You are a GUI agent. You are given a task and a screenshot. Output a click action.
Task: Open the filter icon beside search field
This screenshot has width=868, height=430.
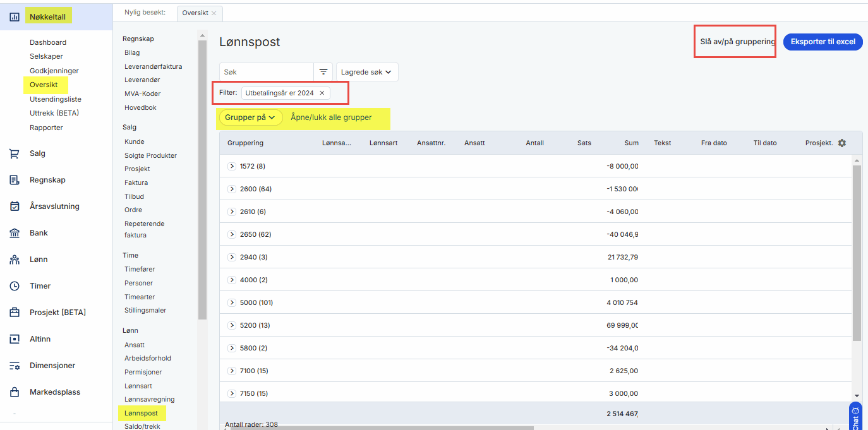tap(323, 72)
